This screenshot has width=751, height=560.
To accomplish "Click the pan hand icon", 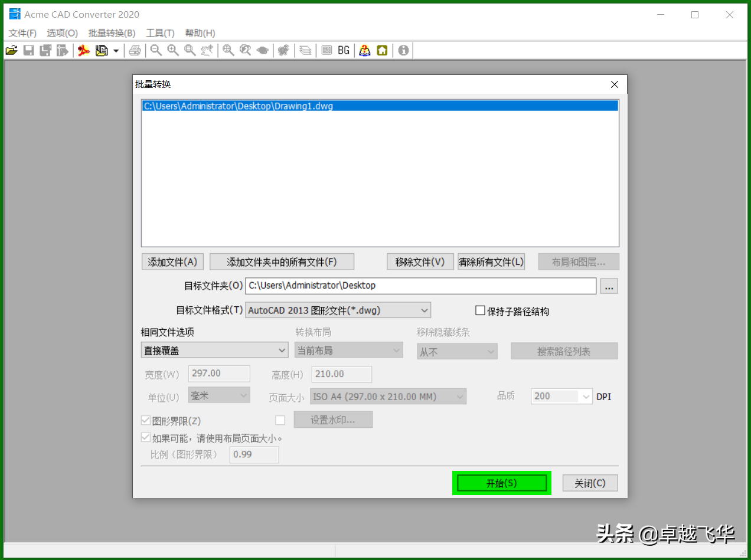I will point(207,51).
